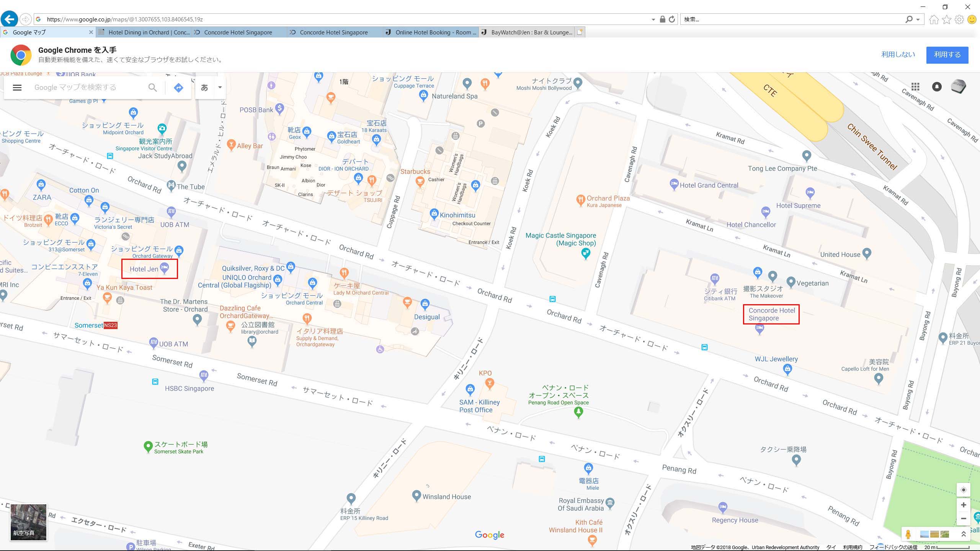Expand the input method dropdown arrow

[x=220, y=87]
